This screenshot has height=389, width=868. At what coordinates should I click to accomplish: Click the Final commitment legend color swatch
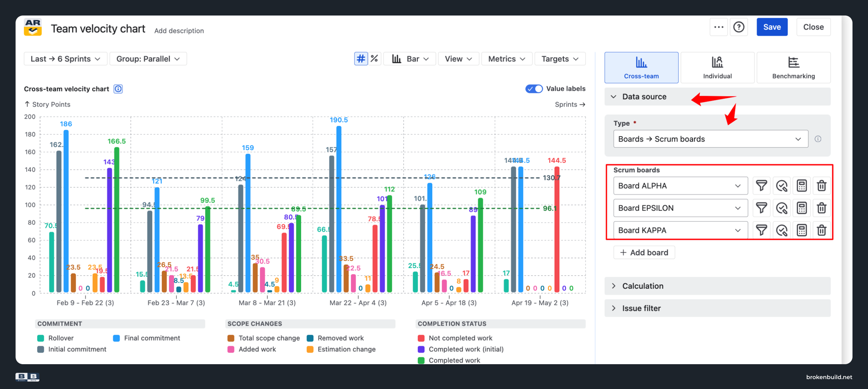click(x=116, y=338)
